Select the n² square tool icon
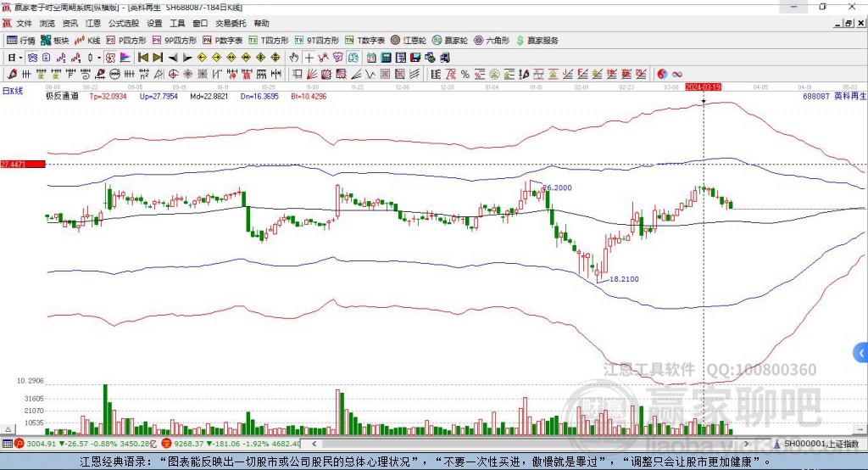 click(144, 74)
